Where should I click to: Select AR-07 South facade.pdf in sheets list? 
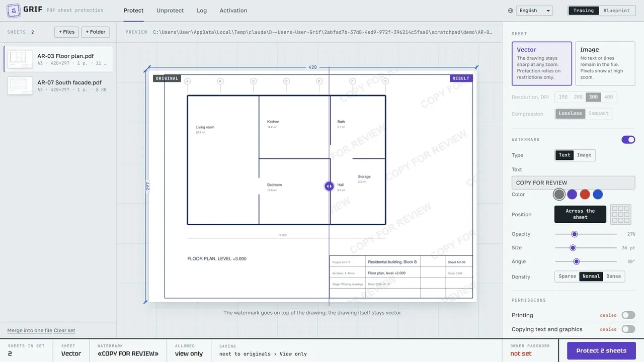point(58,86)
